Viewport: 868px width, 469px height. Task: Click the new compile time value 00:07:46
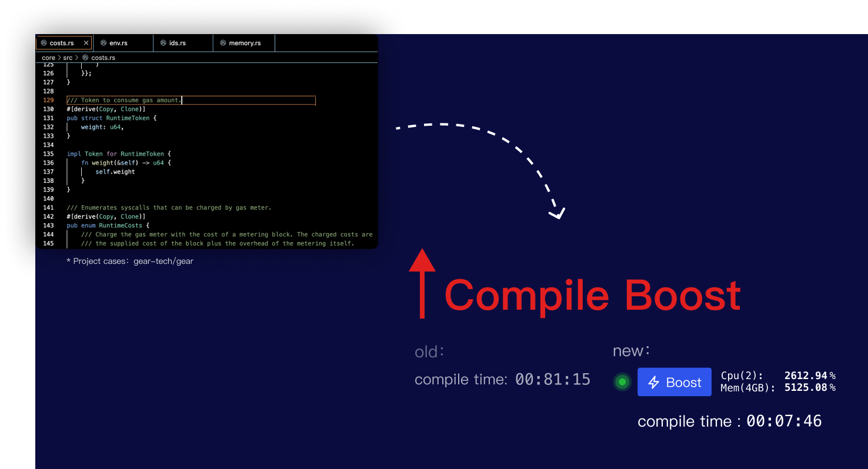[784, 421]
